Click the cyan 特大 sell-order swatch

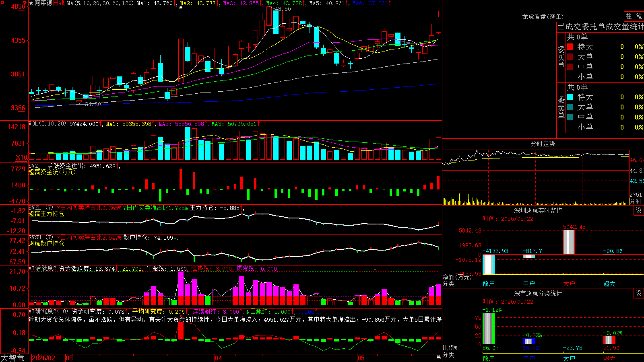(570, 97)
